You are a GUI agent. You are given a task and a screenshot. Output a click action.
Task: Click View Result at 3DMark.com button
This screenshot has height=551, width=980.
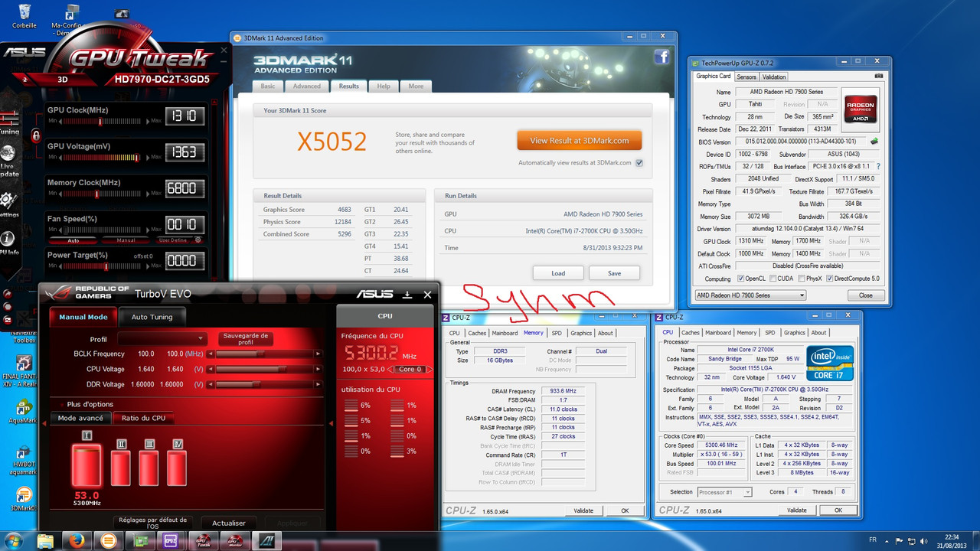click(x=579, y=140)
